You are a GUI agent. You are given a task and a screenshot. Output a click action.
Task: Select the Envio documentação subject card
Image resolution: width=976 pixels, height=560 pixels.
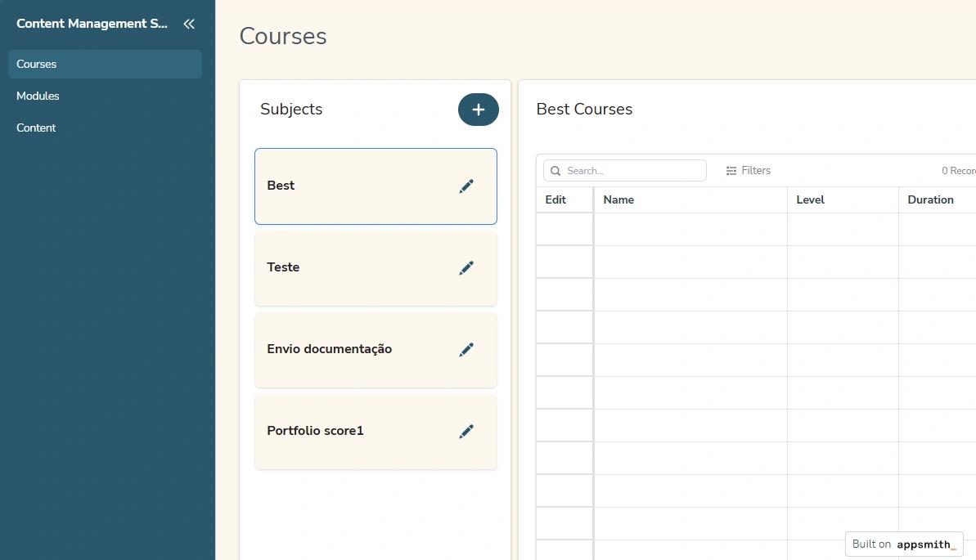[376, 350]
